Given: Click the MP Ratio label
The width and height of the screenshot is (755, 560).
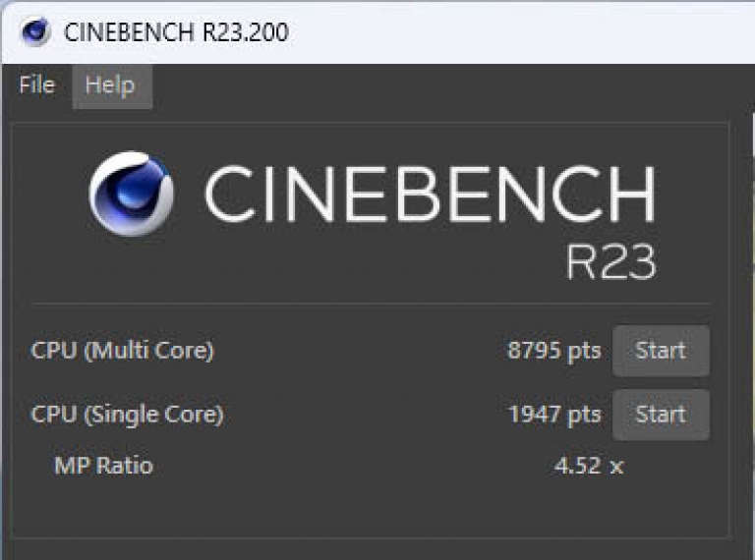Looking at the screenshot, I should coord(103,466).
